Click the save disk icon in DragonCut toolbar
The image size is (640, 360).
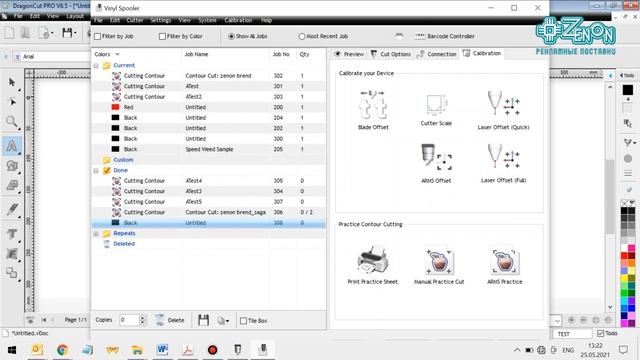67,33
